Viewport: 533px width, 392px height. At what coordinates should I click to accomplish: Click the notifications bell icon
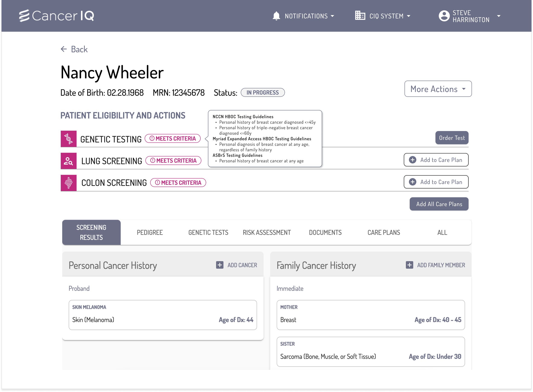[276, 16]
